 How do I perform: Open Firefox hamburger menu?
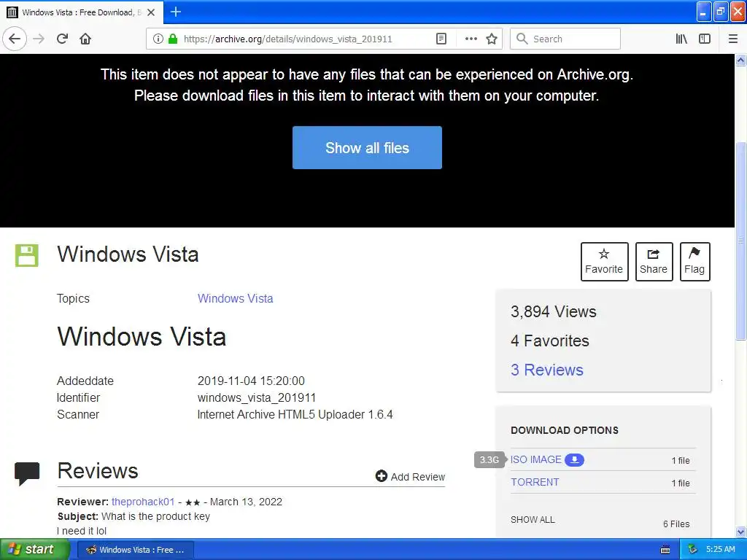(733, 39)
